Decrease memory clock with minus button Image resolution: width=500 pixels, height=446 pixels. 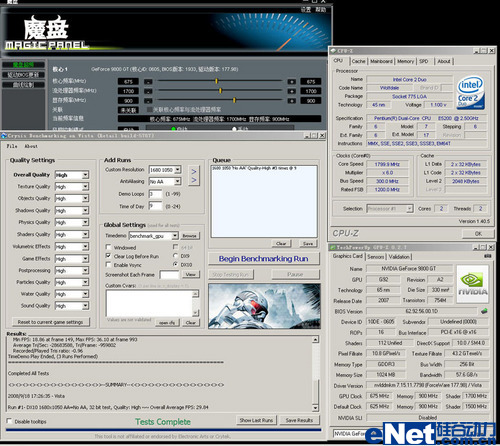[148, 101]
